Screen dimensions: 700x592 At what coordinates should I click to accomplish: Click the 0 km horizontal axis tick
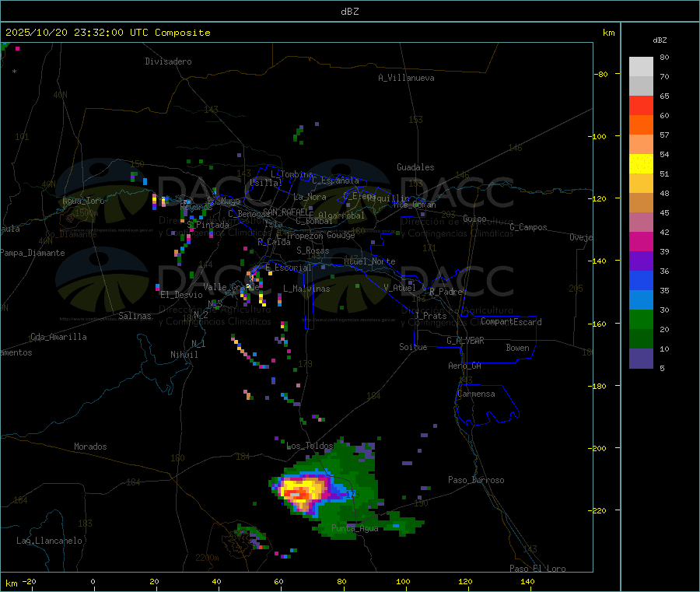click(93, 581)
